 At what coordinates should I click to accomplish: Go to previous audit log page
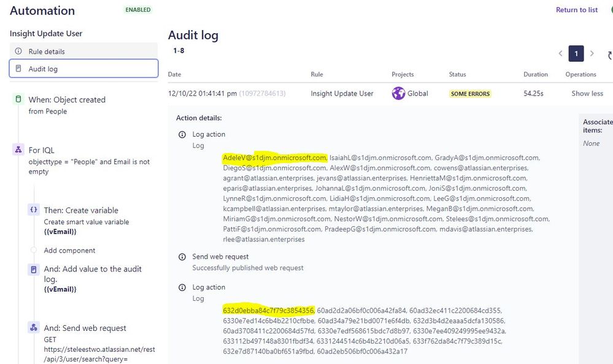click(x=561, y=53)
